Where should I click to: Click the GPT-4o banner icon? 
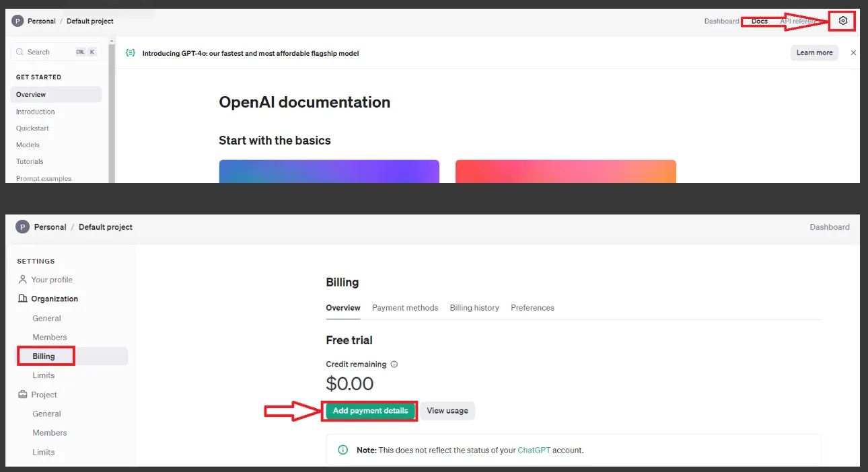point(131,52)
